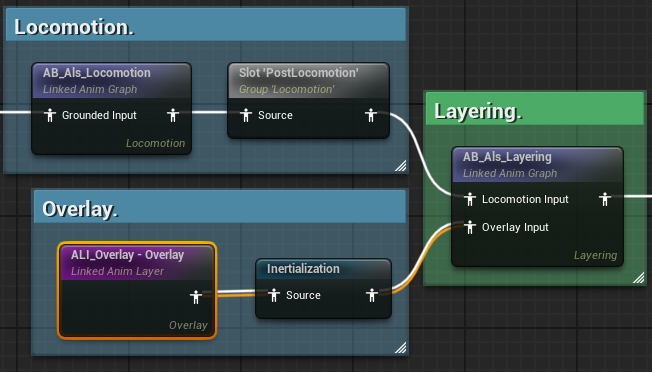Click the Locomotion Input pose pin
652x372 pixels.
pos(470,199)
